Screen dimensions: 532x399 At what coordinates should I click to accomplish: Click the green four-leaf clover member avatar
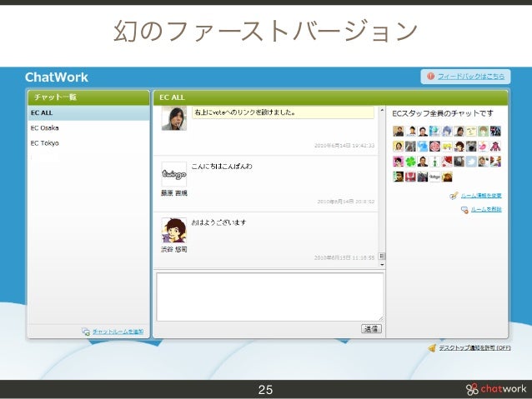pyautogui.click(x=410, y=162)
